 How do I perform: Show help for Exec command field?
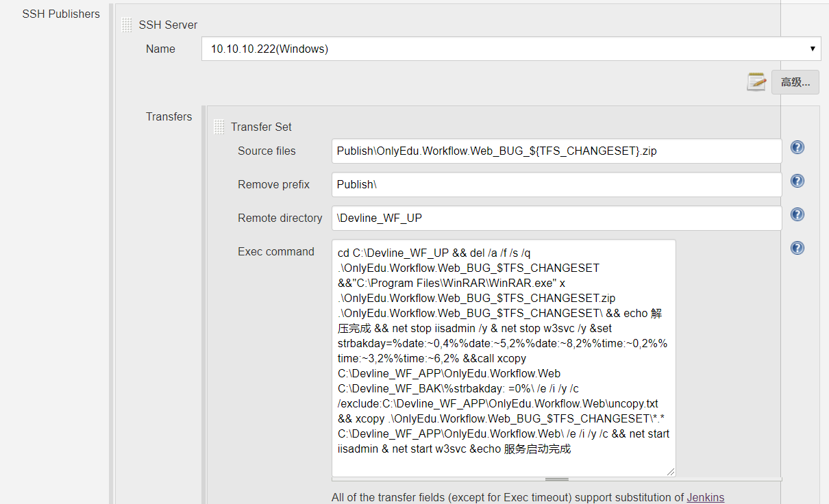pos(797,248)
